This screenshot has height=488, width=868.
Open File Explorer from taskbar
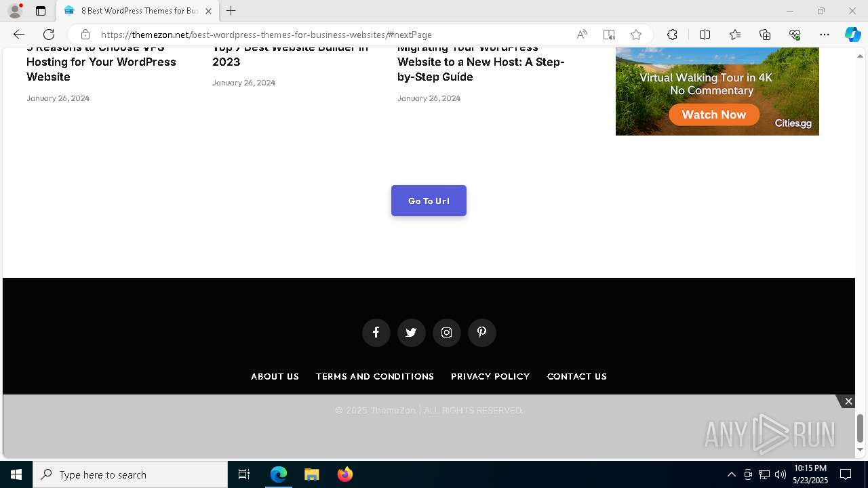click(311, 474)
